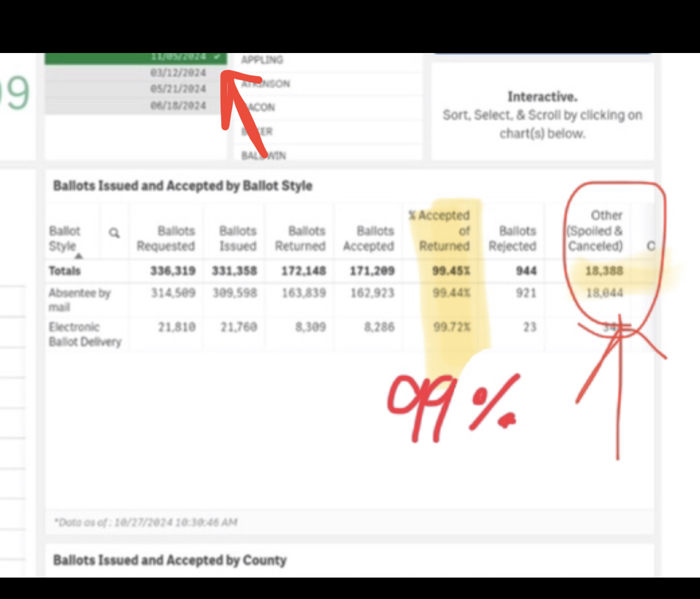This screenshot has height=599, width=700.
Task: Click the 163,839 absentee returned value
Action: 304,293
